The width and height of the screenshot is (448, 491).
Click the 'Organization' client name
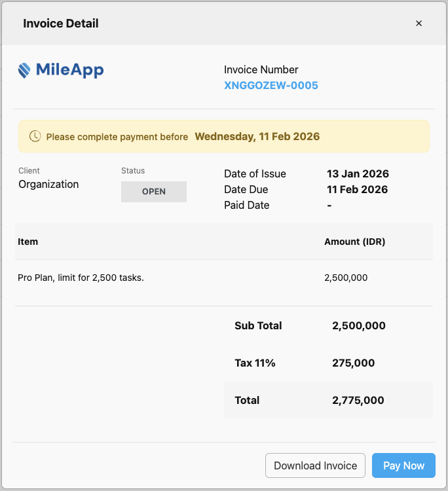pos(48,184)
